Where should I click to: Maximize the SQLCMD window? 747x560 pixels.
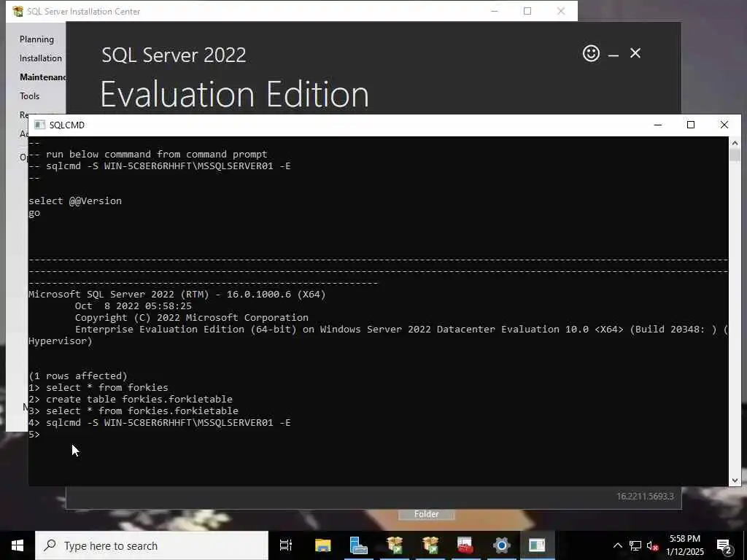point(691,125)
